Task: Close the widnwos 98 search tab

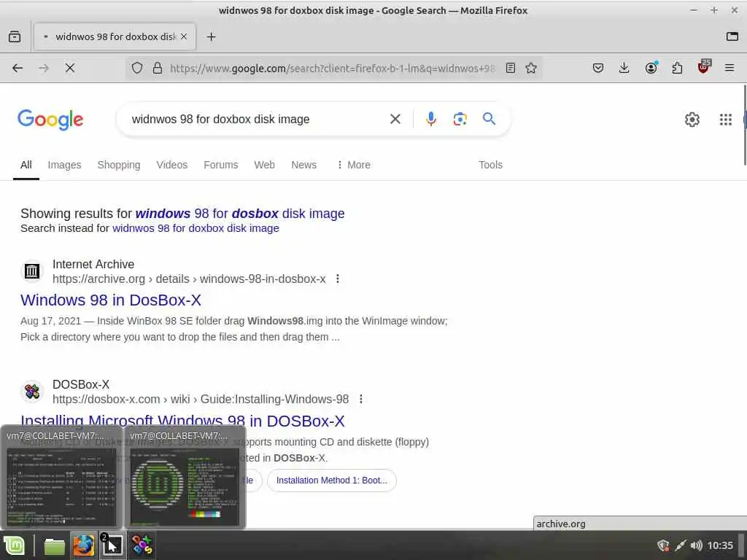Action: tap(184, 36)
